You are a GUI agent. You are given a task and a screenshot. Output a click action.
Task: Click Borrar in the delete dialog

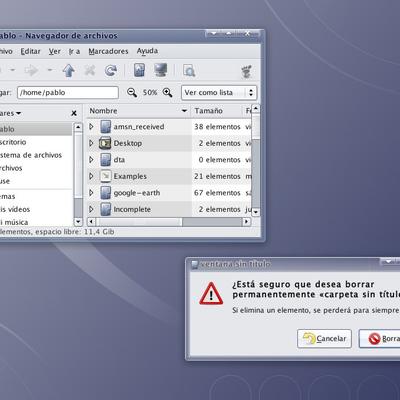(379, 339)
